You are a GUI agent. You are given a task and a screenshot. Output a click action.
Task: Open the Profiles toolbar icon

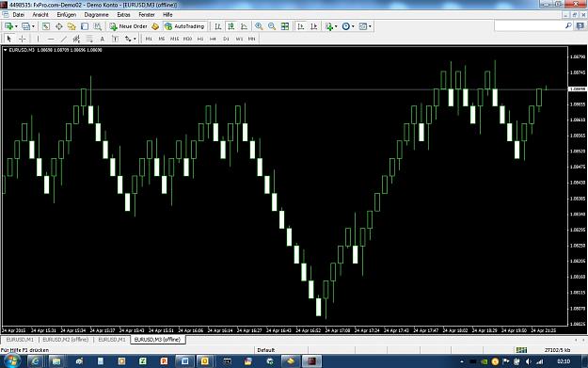pos(26,26)
